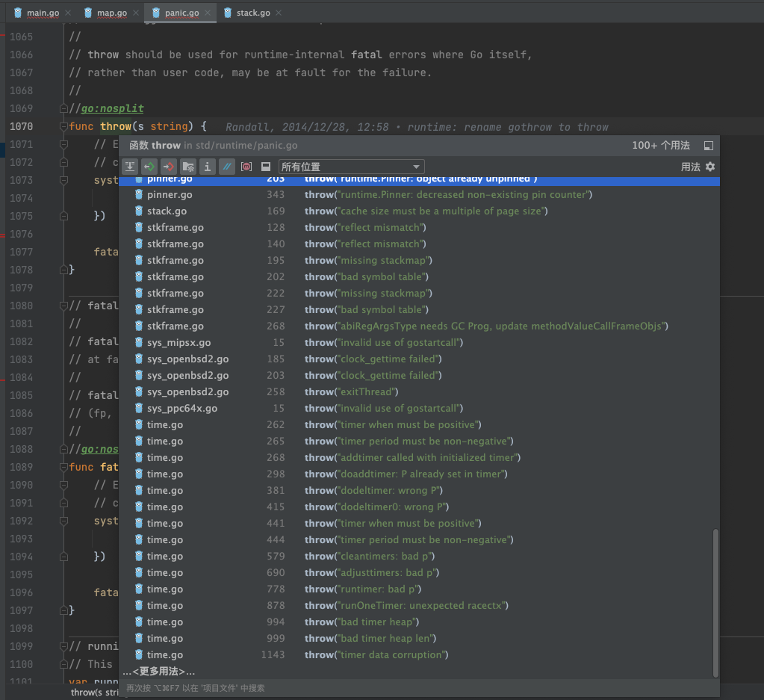Switch to the stack.go tab

click(x=253, y=13)
